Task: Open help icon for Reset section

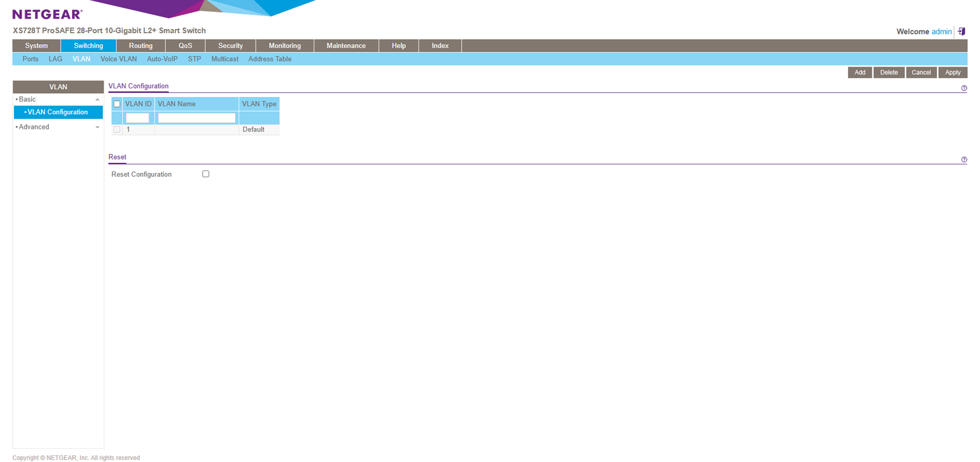Action: (x=964, y=160)
